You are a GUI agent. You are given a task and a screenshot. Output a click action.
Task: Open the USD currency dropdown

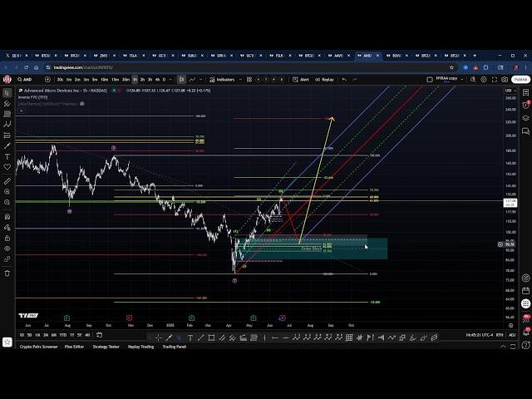510,91
